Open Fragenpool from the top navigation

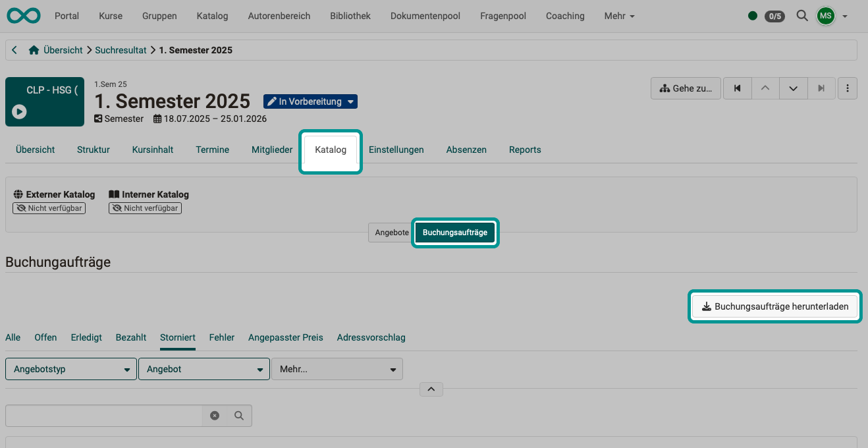tap(502, 15)
